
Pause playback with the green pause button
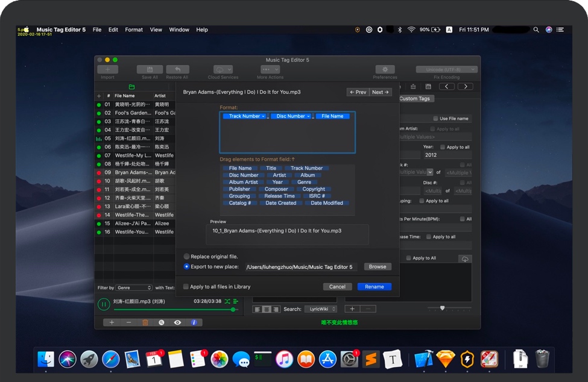click(x=104, y=304)
